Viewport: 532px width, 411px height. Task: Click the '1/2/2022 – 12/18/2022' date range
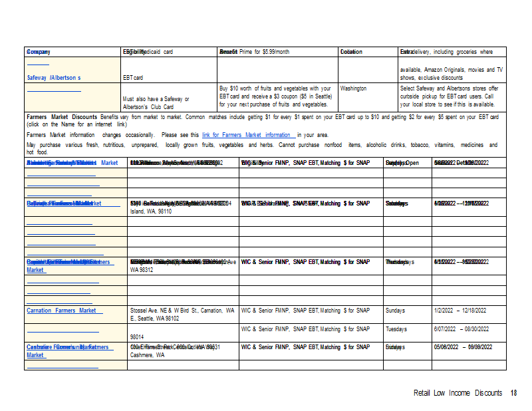tap(460, 311)
